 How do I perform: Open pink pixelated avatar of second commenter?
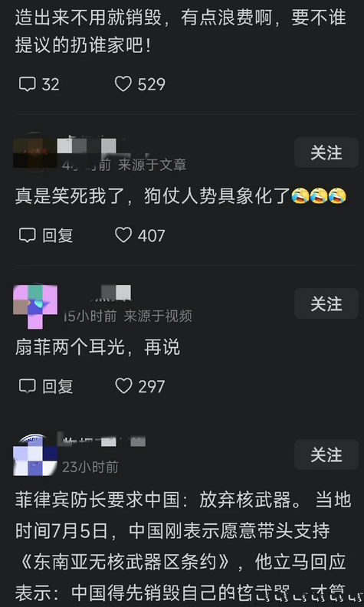[35, 306]
